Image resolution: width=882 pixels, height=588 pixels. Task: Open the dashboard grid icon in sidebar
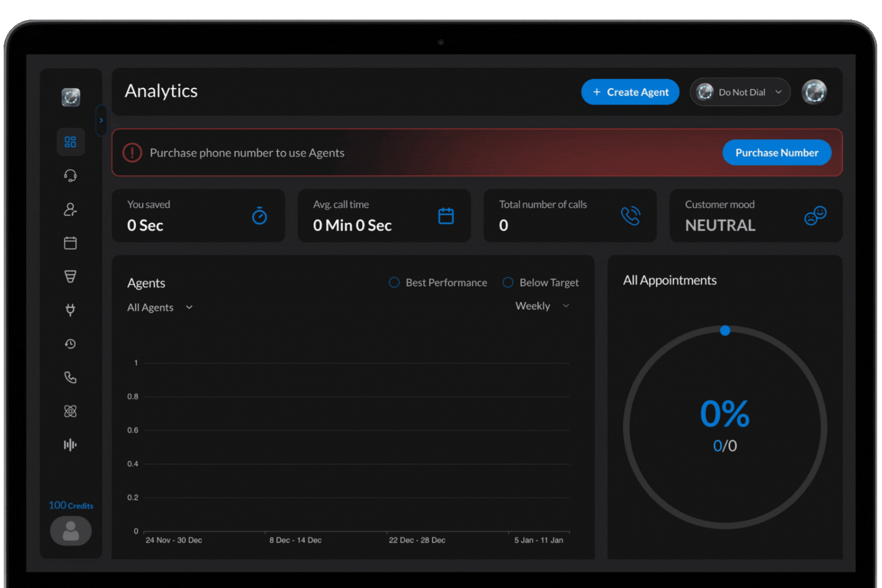point(70,142)
